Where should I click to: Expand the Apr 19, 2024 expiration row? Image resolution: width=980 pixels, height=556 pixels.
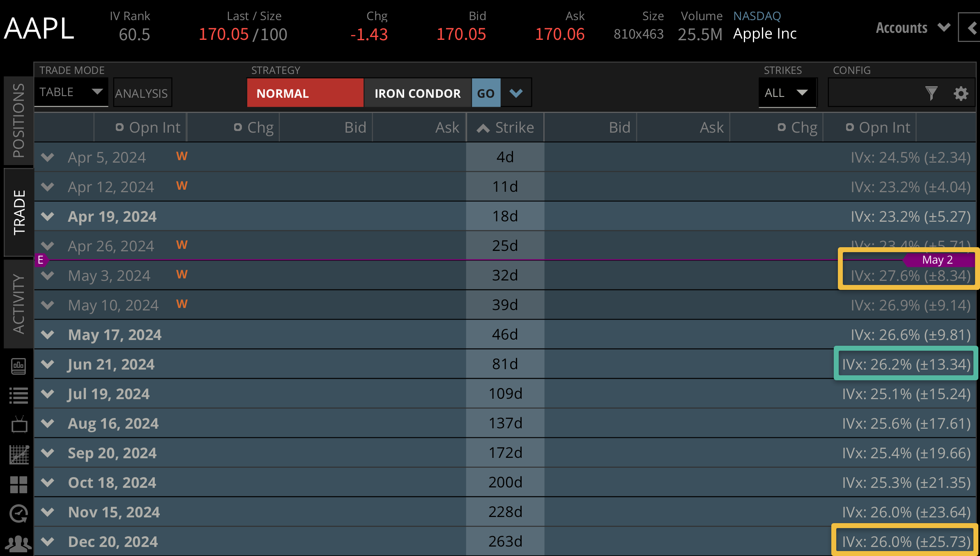pyautogui.click(x=47, y=216)
